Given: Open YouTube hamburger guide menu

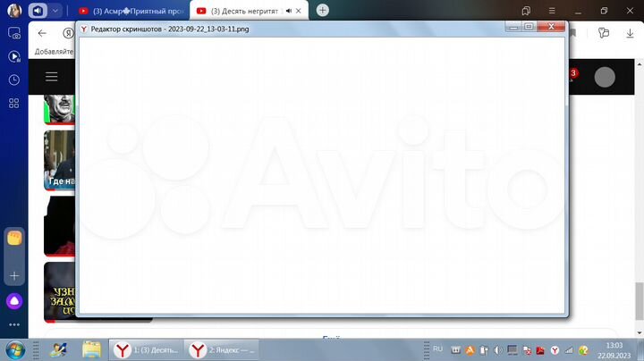Looking at the screenshot, I should pos(52,77).
